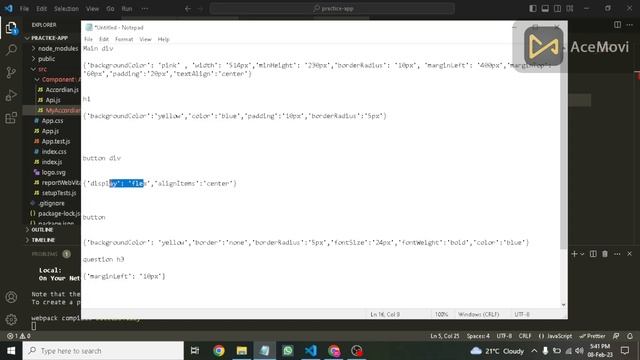The height and width of the screenshot is (360, 640).
Task: Open View menu in VS Code
Action: point(92,9)
